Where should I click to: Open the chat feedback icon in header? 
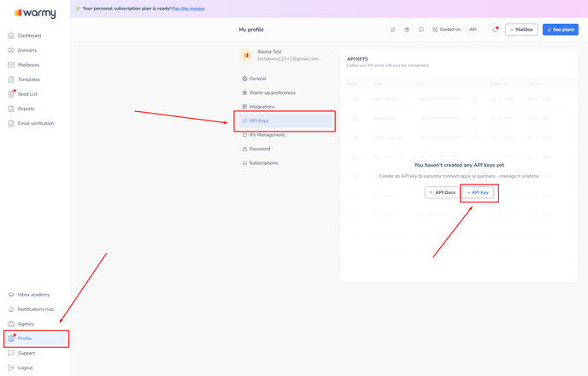[393, 30]
